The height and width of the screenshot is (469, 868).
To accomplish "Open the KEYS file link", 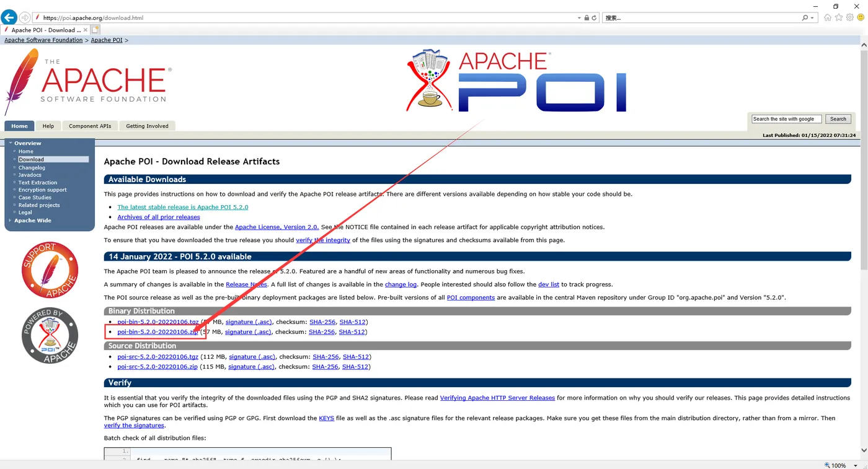I will click(x=326, y=418).
